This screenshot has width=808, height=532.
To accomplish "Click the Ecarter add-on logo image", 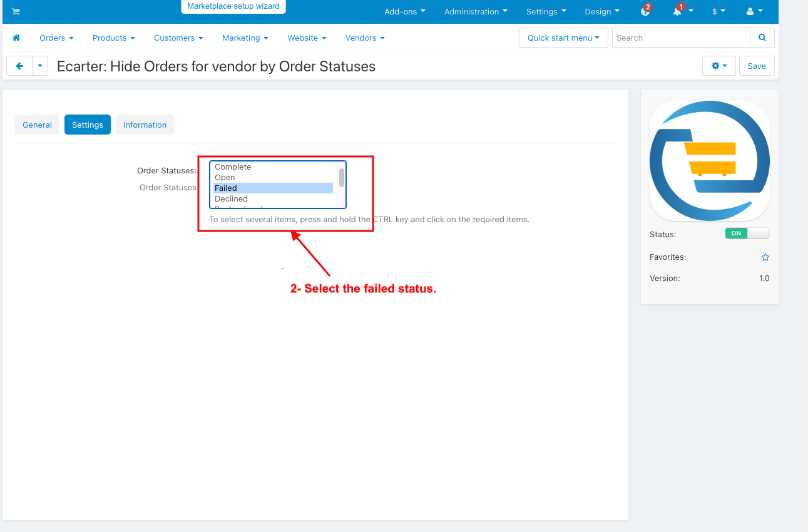I will tap(710, 161).
